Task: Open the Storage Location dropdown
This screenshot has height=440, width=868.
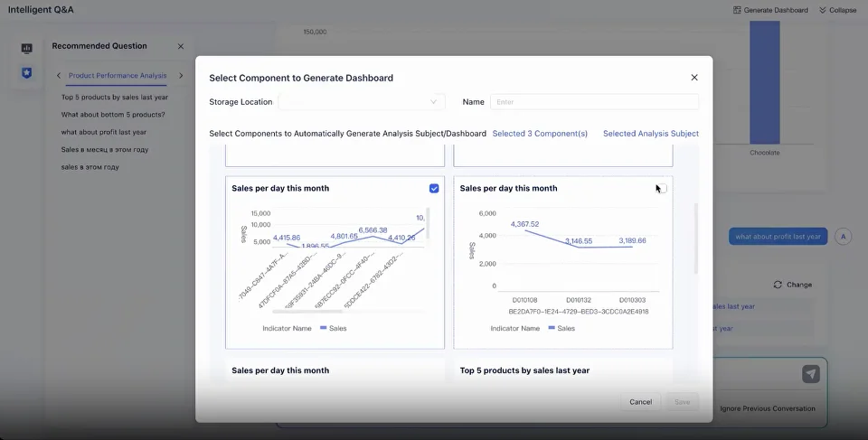Action: click(362, 102)
